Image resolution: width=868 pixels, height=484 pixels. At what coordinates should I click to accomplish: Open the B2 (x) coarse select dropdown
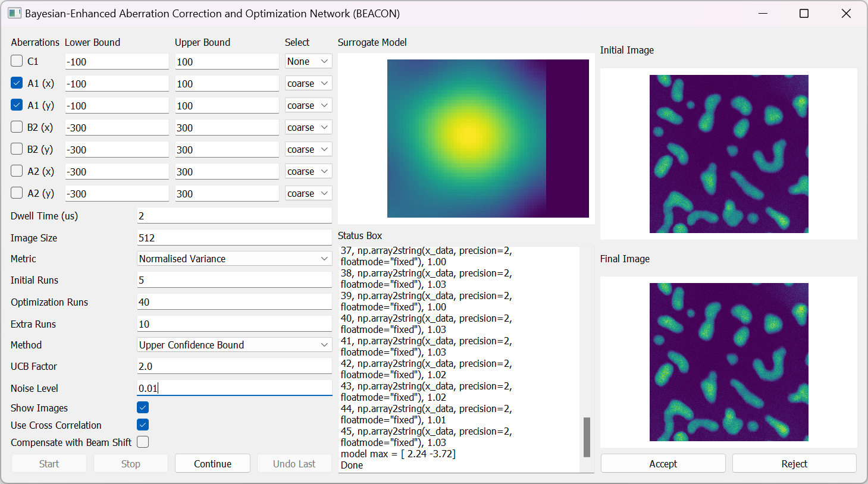point(308,127)
